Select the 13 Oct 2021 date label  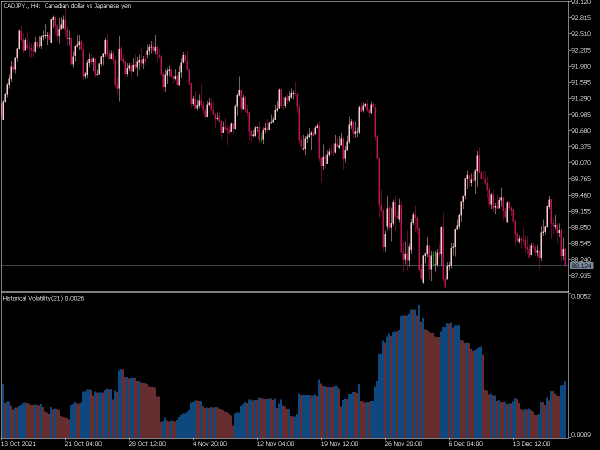(x=19, y=443)
